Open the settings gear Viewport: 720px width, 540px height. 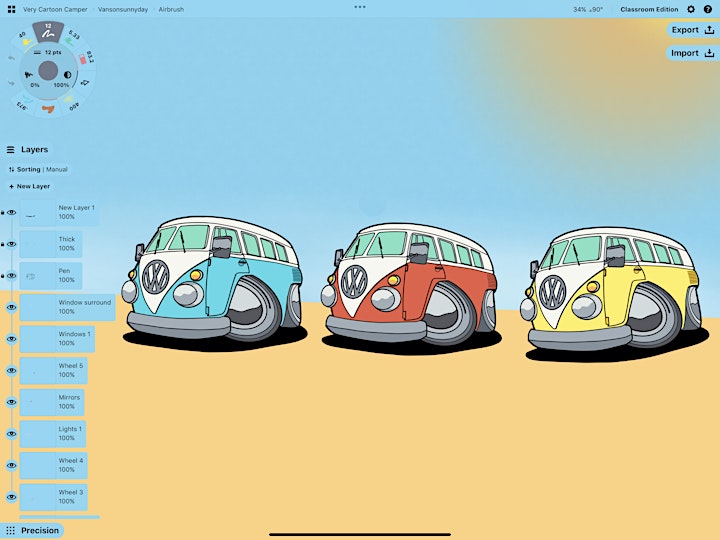[x=691, y=9]
